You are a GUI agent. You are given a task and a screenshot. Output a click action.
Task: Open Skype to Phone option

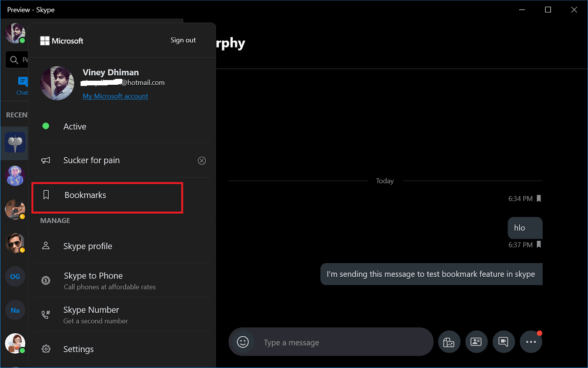[122, 280]
